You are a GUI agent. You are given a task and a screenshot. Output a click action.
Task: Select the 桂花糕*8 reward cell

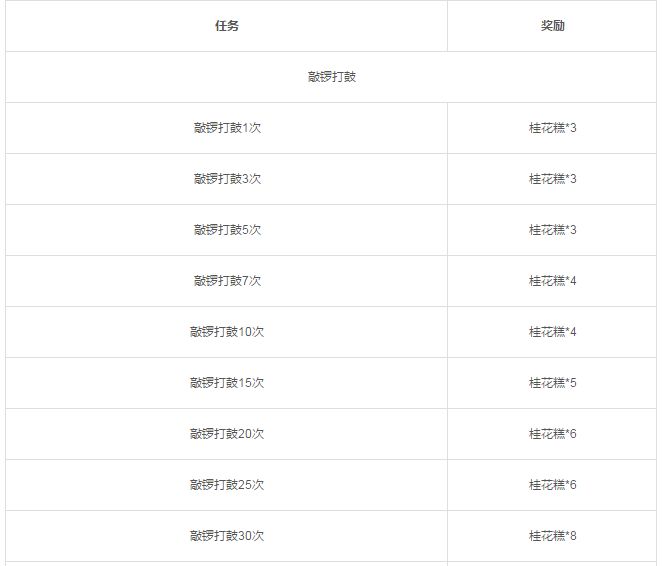(x=552, y=536)
